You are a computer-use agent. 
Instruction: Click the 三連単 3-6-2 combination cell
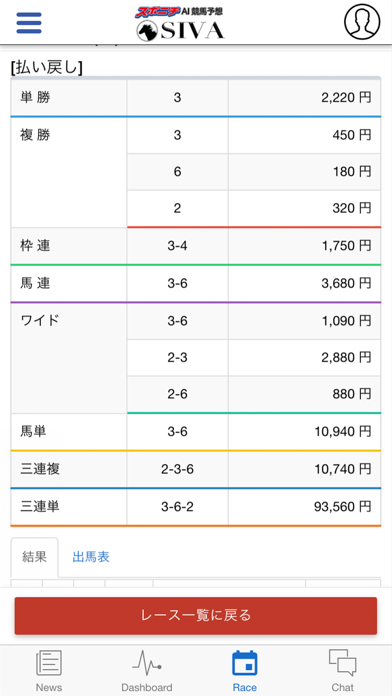tap(178, 506)
